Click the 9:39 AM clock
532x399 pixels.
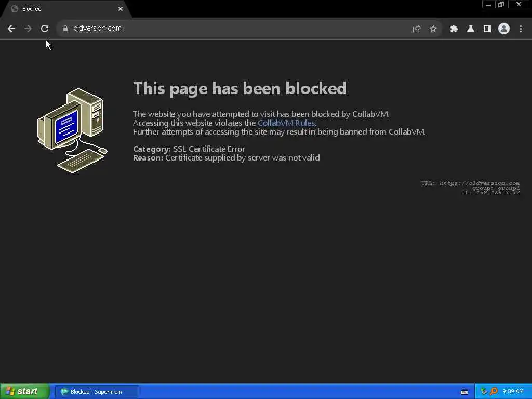(513, 392)
